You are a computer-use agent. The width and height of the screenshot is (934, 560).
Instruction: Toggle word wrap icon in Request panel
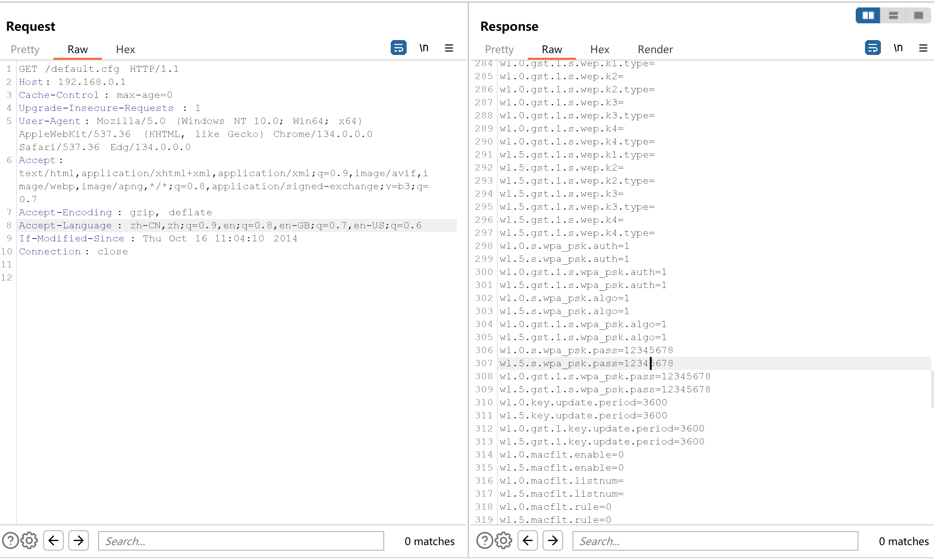click(398, 48)
